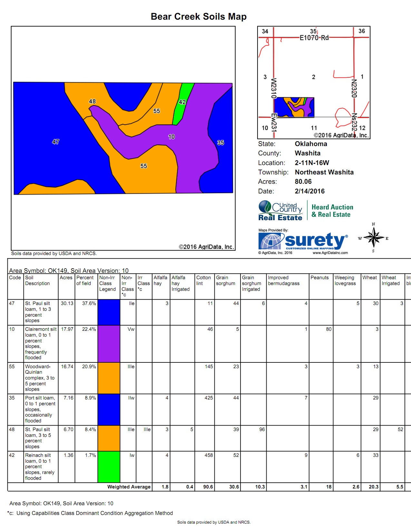This screenshot has width=411, height=532.
Task: Select the blue soil zone labeled 35
Action: click(x=220, y=143)
